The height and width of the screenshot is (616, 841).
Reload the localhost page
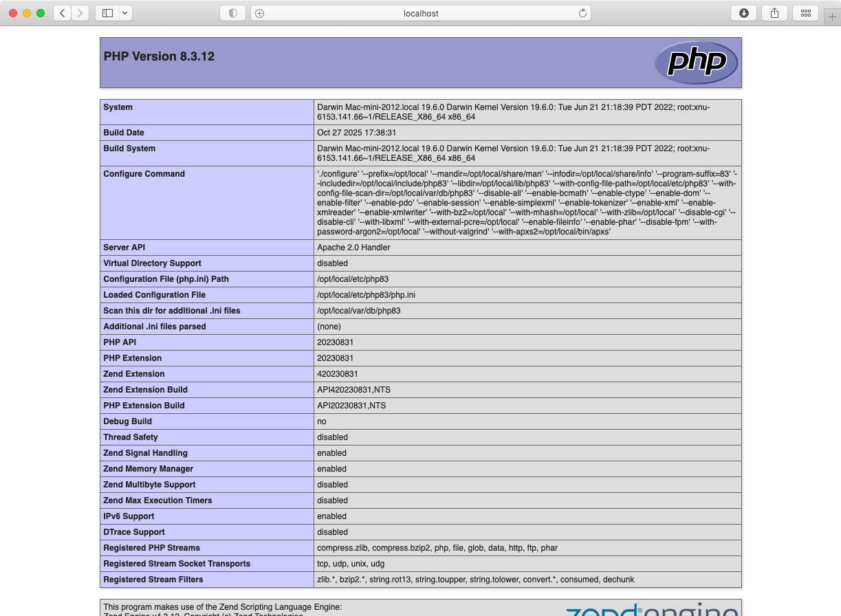(x=582, y=13)
